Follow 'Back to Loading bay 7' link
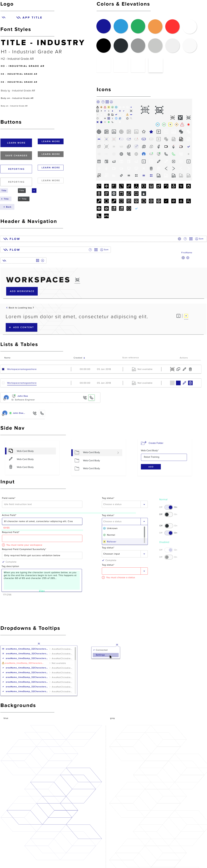The height and width of the screenshot is (868, 207). pos(20,308)
